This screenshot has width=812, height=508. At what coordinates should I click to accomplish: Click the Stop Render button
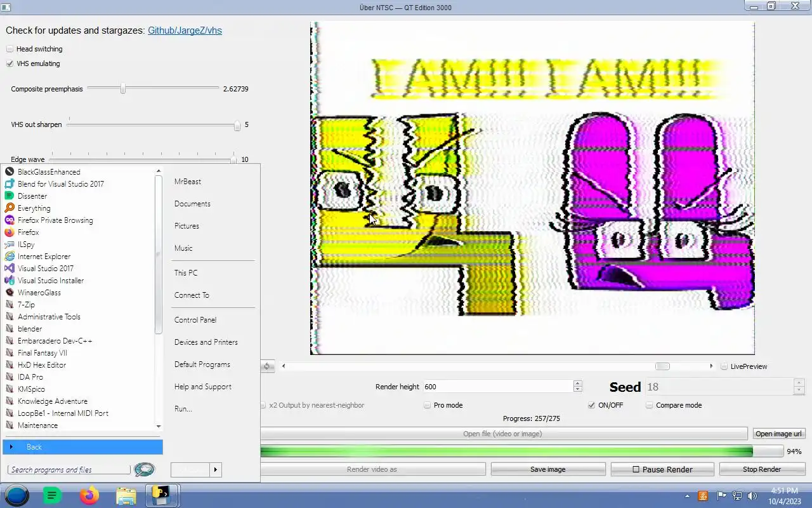click(x=762, y=469)
